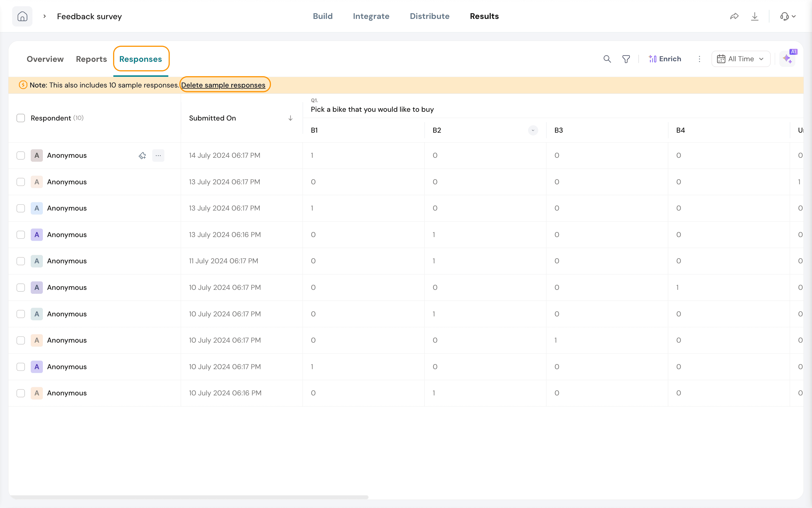Click the B3 column header
Viewport: 812px width, 508px height.
[x=559, y=130]
